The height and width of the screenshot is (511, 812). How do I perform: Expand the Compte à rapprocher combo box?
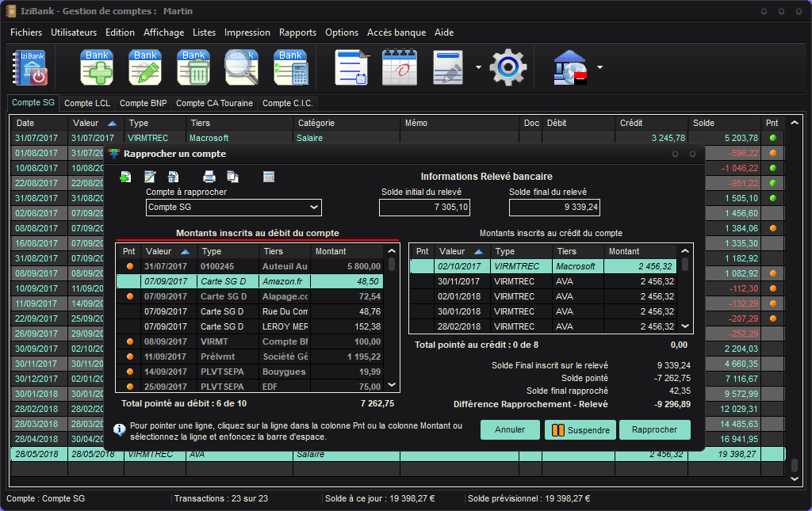point(313,208)
